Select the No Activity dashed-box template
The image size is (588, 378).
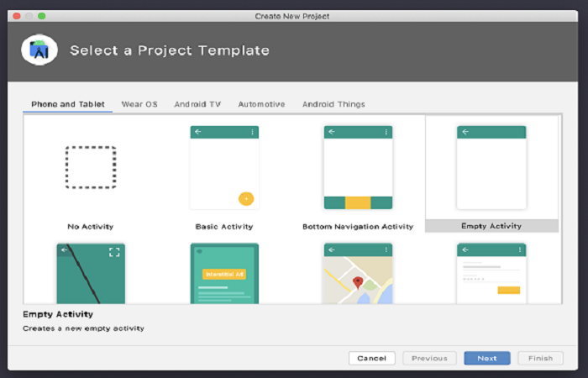point(91,167)
